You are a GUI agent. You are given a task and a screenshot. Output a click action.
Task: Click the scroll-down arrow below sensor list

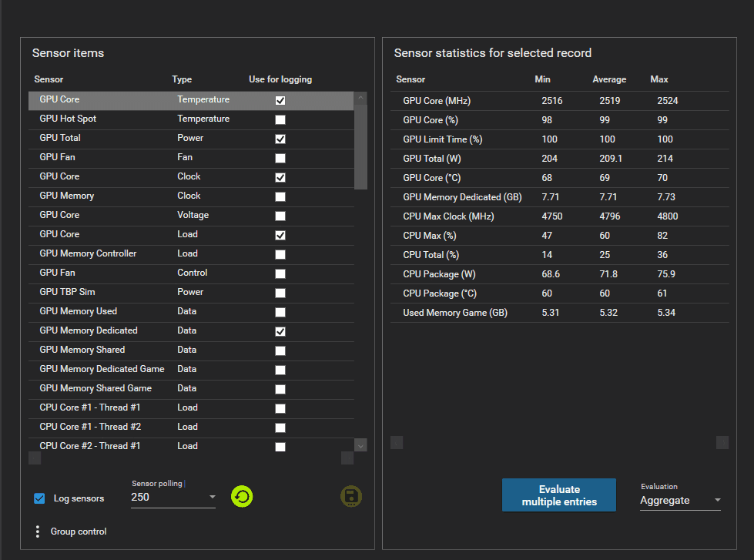360,445
